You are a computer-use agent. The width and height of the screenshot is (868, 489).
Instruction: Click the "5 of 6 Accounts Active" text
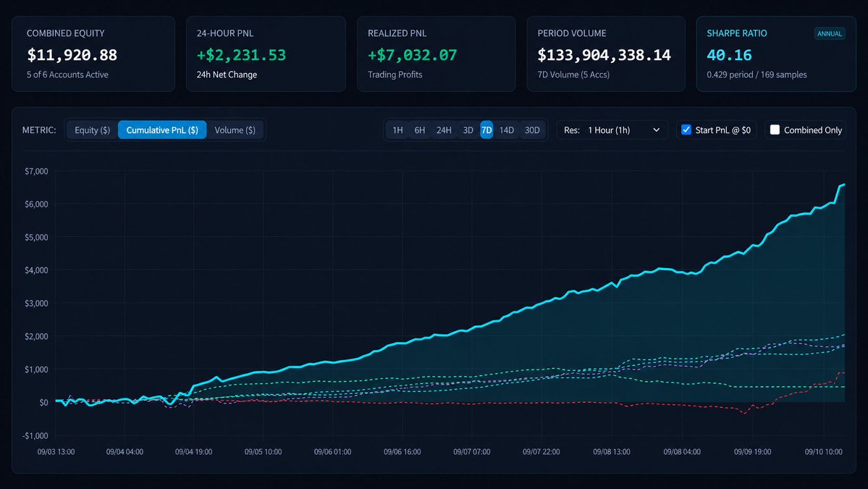(x=67, y=75)
